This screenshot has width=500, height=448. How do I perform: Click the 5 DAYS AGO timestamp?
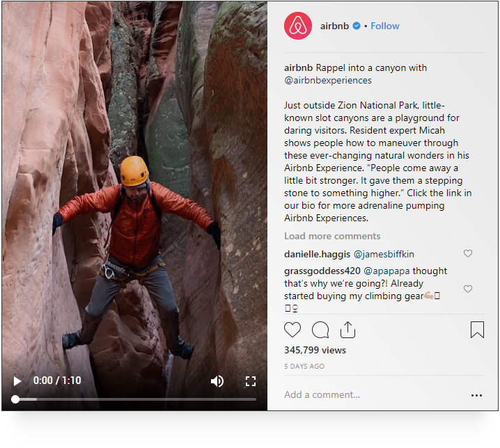(304, 367)
